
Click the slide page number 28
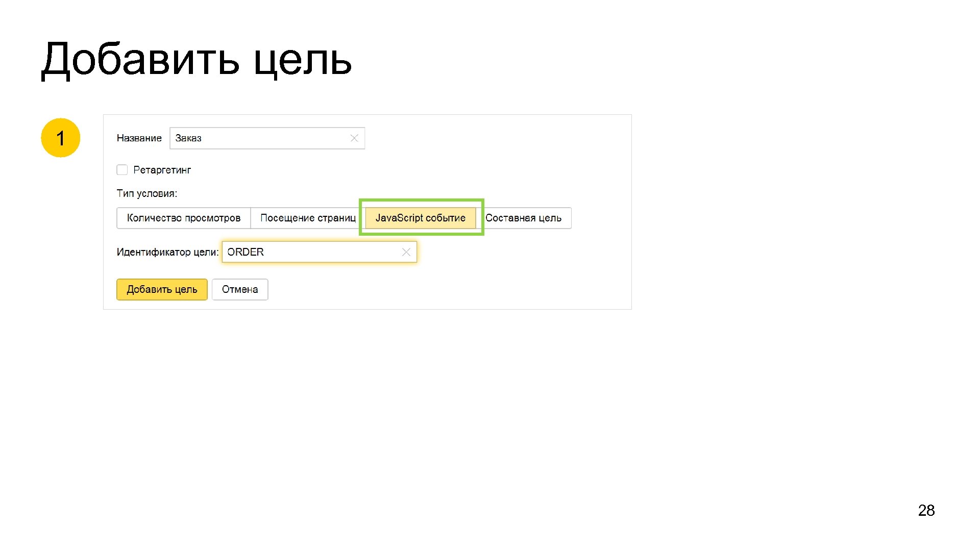point(926,510)
